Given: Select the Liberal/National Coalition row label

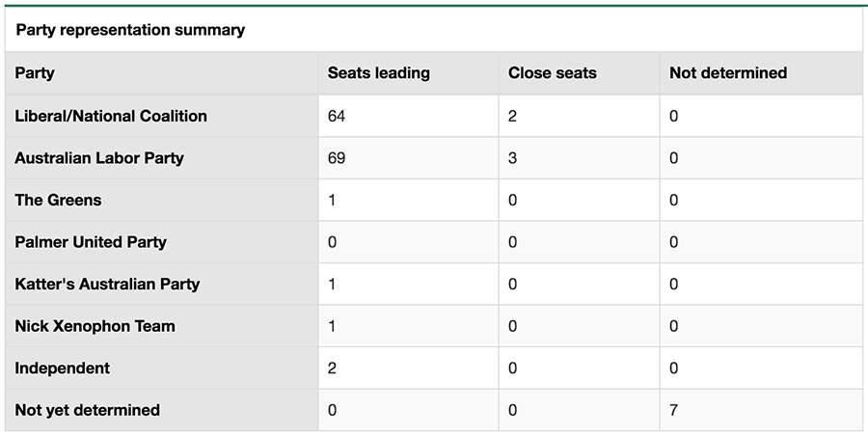Looking at the screenshot, I should click(111, 116).
